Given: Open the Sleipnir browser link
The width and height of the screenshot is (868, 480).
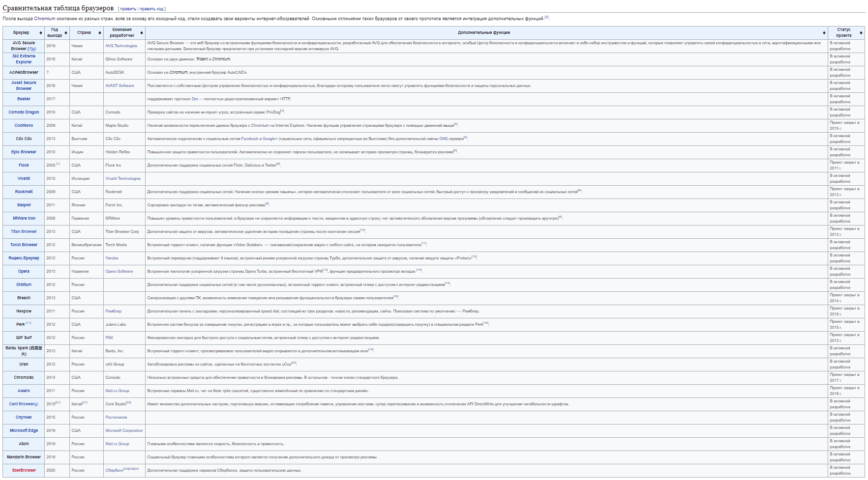Looking at the screenshot, I should (24, 205).
